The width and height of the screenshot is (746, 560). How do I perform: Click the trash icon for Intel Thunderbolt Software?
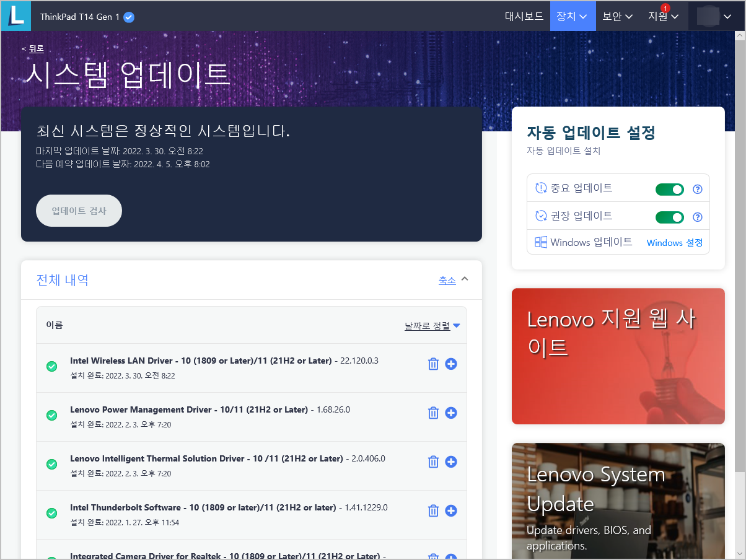pos(432,510)
